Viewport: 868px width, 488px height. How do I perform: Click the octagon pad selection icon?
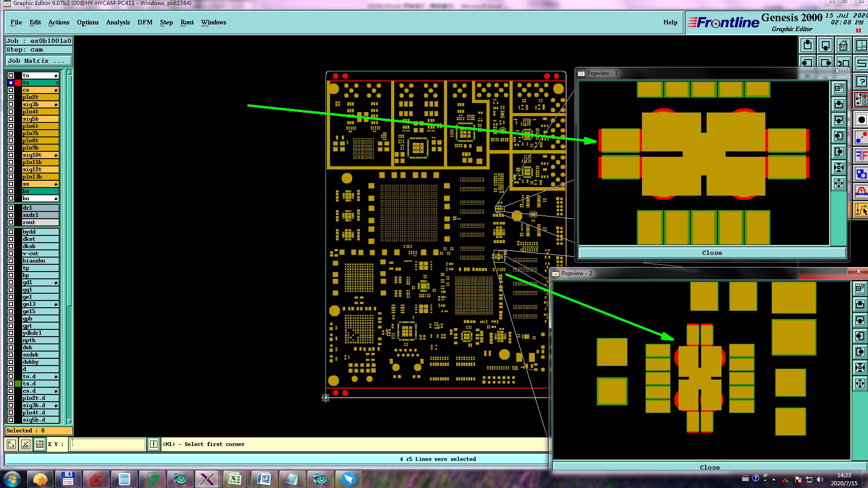click(x=861, y=120)
